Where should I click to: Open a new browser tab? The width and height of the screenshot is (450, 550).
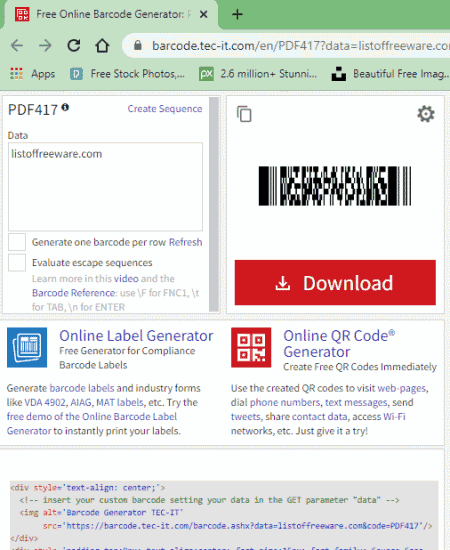[237, 14]
